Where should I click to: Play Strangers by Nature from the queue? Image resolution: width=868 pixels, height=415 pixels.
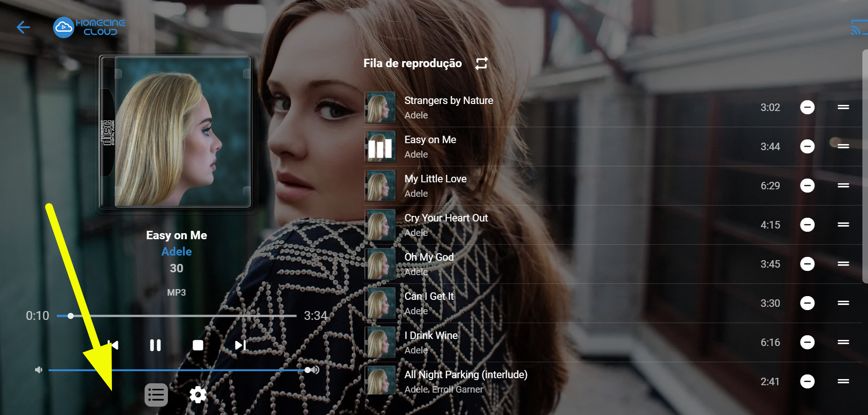pos(449,101)
